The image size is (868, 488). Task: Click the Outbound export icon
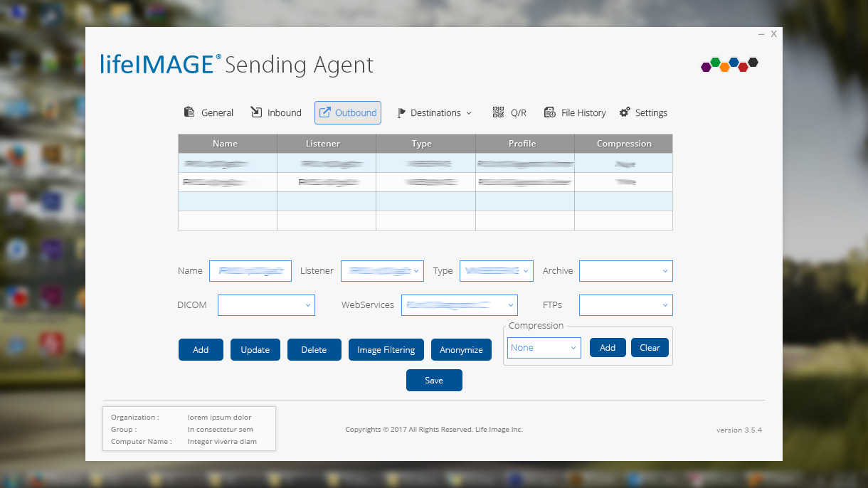click(324, 112)
